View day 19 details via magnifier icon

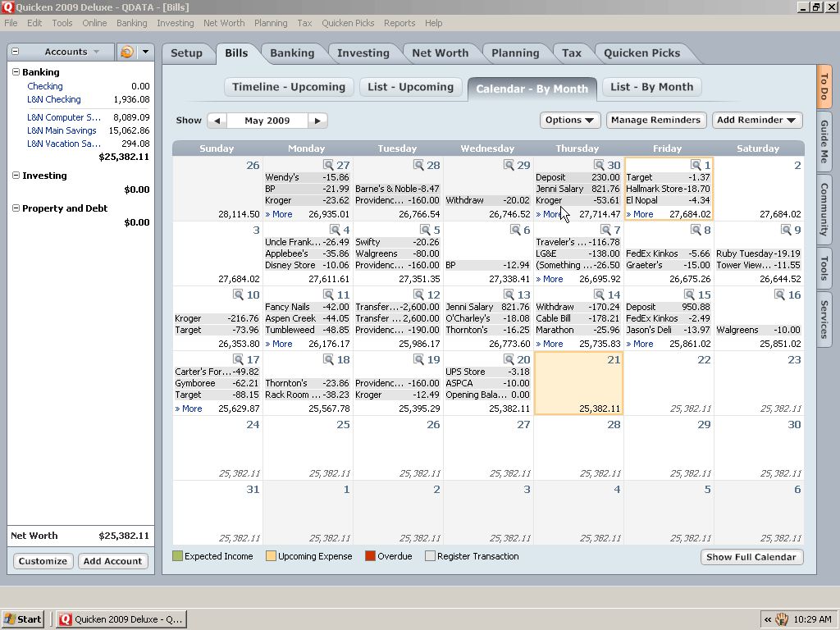(418, 359)
